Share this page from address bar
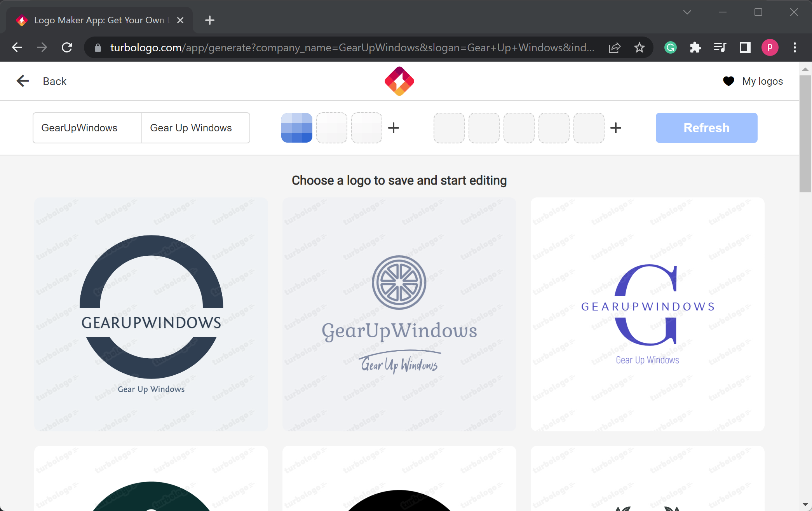Image resolution: width=812 pixels, height=511 pixels. click(x=615, y=47)
